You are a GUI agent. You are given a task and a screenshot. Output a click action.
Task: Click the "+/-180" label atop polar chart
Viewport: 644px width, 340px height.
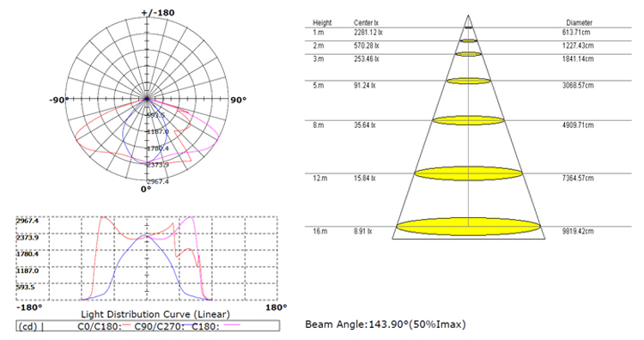point(158,12)
